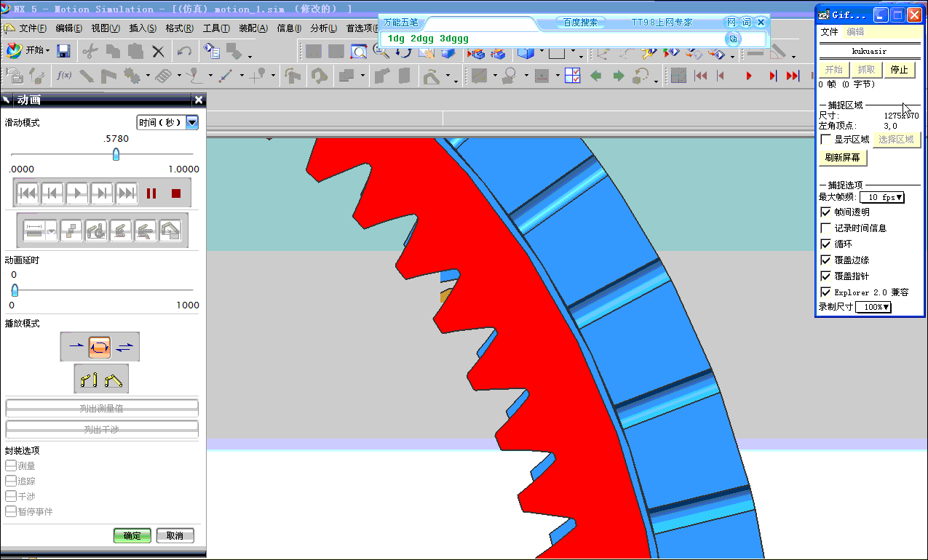Click the 确定 OK button
Image resolution: width=928 pixels, height=560 pixels.
[132, 536]
